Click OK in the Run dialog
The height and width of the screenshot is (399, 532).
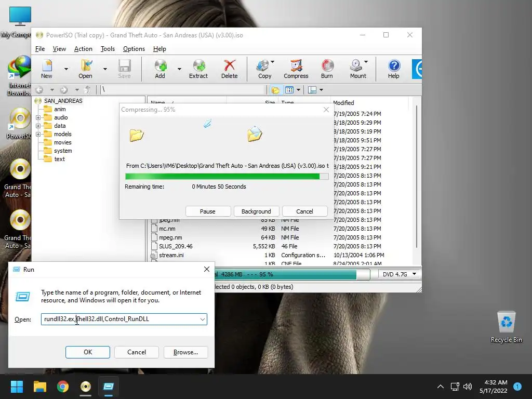click(x=87, y=352)
